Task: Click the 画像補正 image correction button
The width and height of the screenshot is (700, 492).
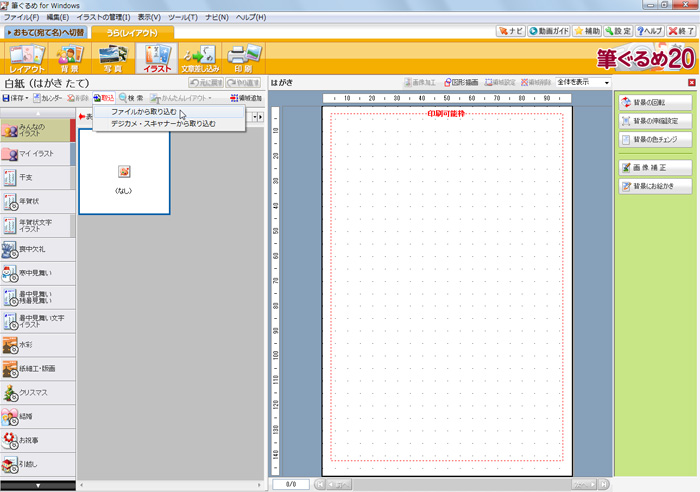Action: coord(655,167)
